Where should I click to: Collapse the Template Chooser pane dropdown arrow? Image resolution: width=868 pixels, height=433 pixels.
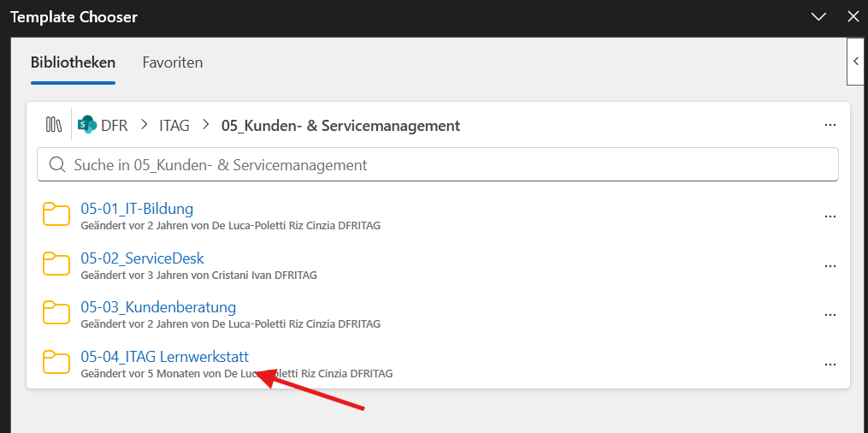coord(818,16)
